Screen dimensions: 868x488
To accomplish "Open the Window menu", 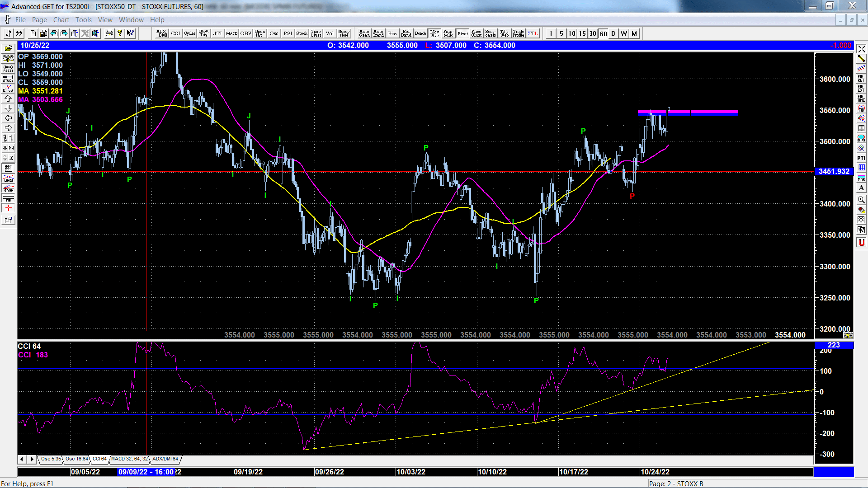I will click(x=131, y=20).
